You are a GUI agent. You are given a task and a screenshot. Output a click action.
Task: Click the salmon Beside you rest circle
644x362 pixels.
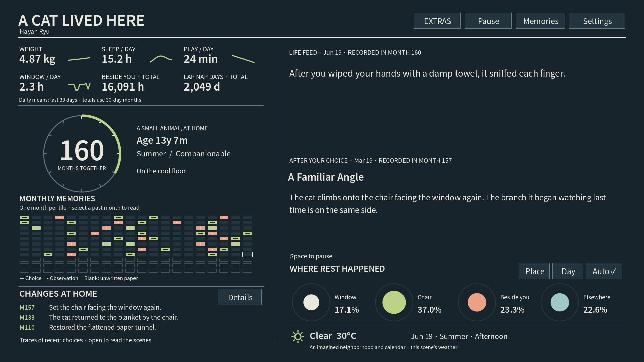click(x=477, y=302)
